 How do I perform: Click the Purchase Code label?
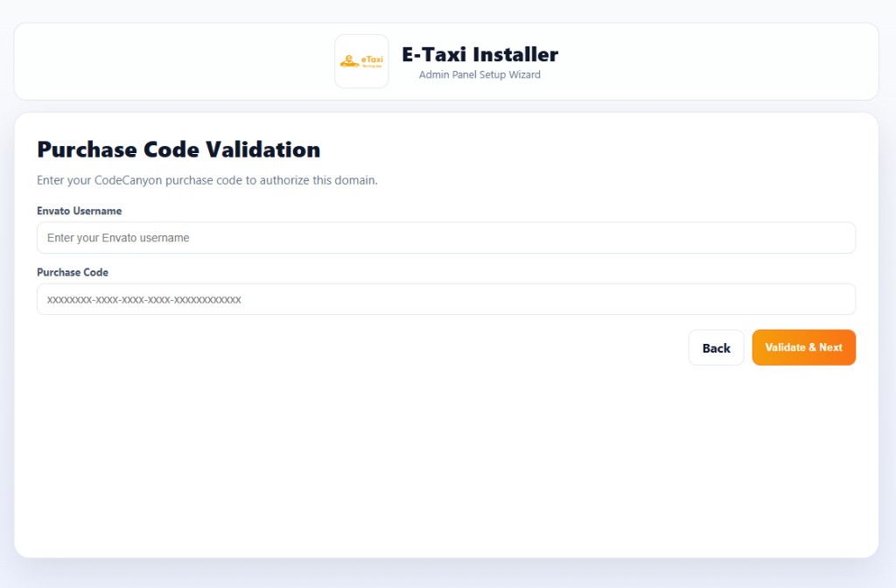(x=73, y=273)
